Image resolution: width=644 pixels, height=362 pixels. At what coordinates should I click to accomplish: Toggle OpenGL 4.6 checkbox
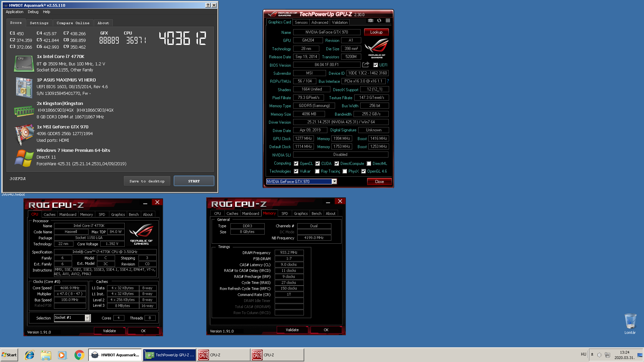(x=364, y=171)
